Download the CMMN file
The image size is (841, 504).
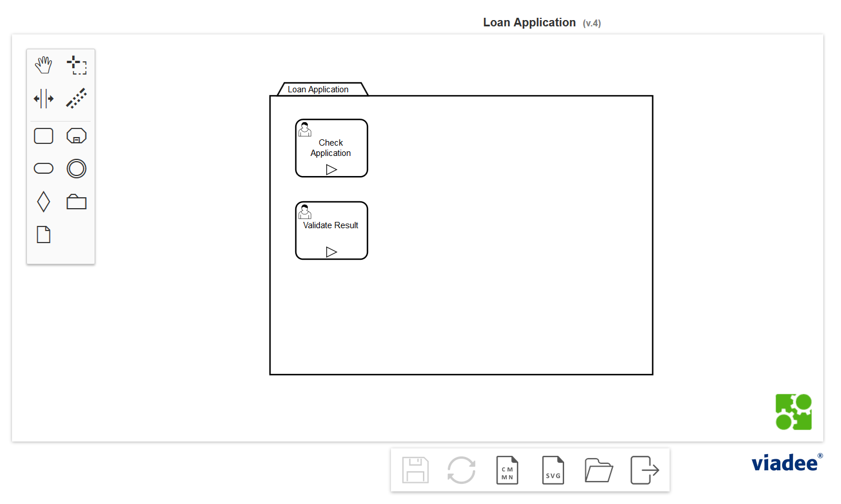(x=507, y=470)
